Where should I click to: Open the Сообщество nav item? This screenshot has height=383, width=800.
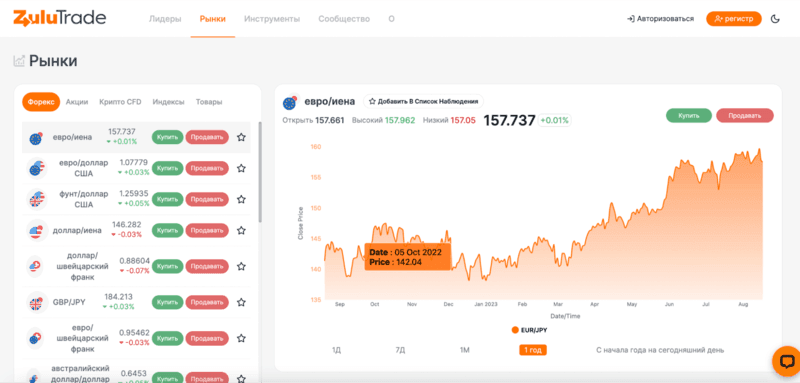click(344, 19)
